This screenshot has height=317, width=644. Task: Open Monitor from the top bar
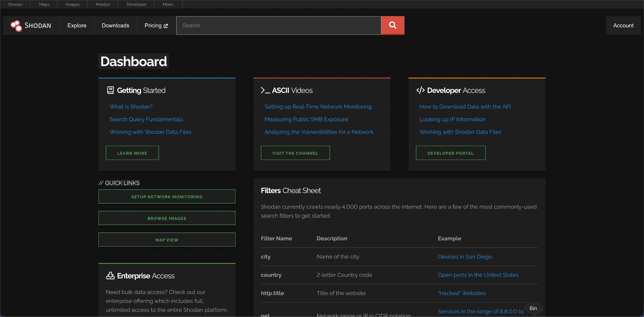[x=103, y=4]
